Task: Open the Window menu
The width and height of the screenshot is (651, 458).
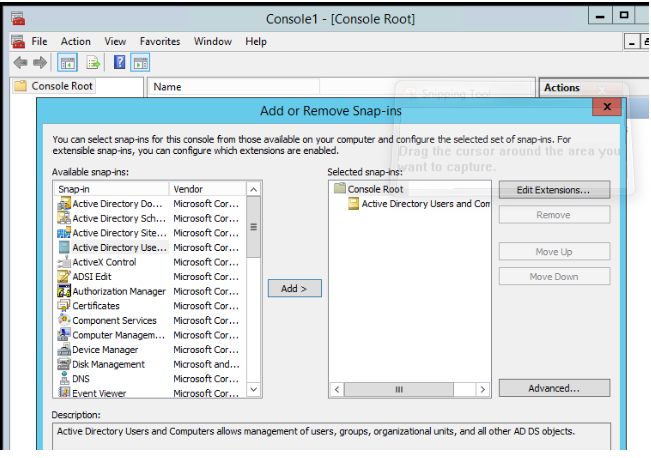Action: [x=213, y=42]
